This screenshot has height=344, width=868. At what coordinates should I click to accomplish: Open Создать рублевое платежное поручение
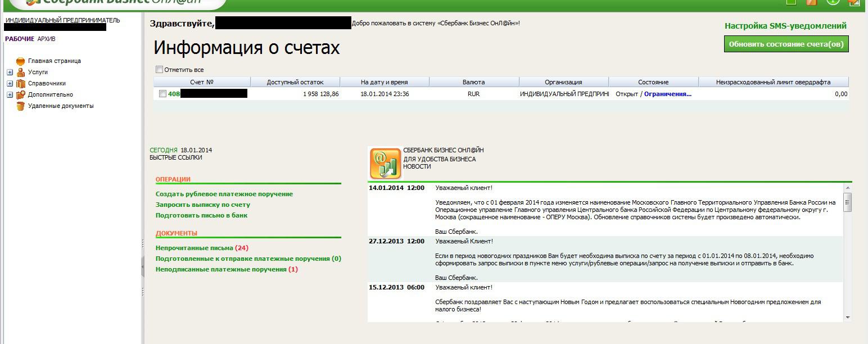[x=224, y=194]
